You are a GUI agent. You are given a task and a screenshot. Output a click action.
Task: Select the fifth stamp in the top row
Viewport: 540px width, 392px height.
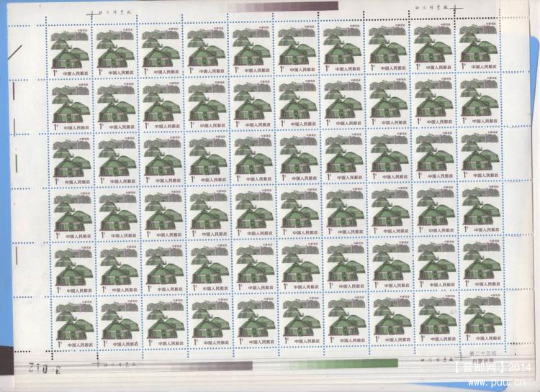[253, 49]
